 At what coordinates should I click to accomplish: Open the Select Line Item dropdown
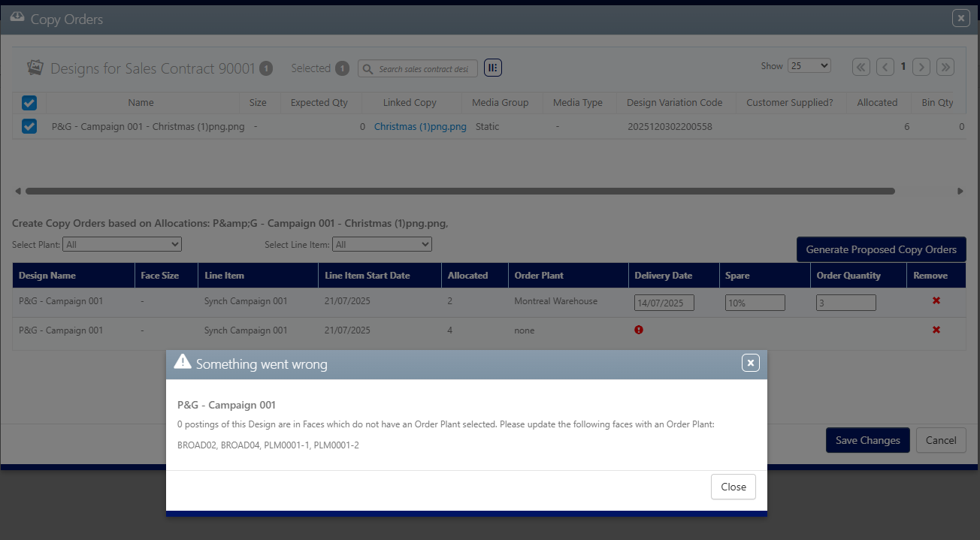coord(383,244)
